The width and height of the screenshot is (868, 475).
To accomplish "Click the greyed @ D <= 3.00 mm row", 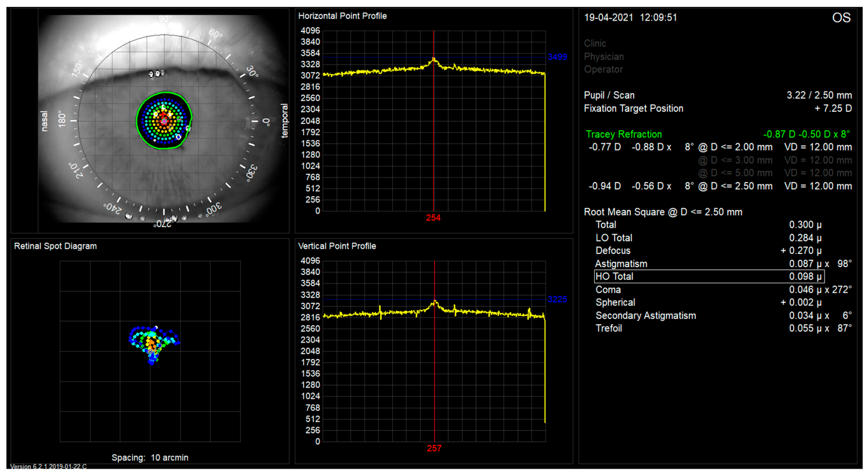I will click(x=775, y=160).
